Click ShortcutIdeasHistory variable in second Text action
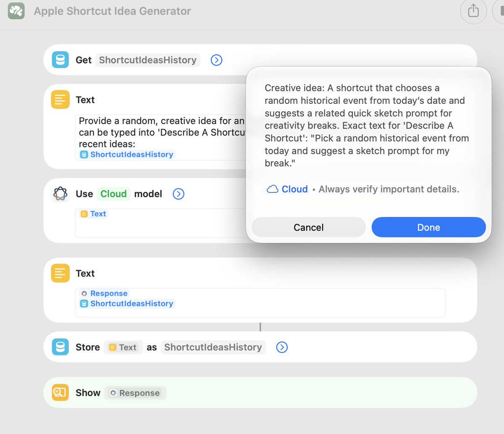Image resolution: width=504 pixels, height=434 pixels. (x=127, y=303)
